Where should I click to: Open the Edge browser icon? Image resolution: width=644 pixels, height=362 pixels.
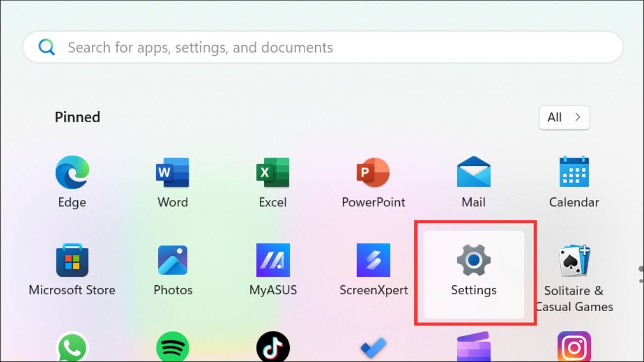click(x=72, y=173)
